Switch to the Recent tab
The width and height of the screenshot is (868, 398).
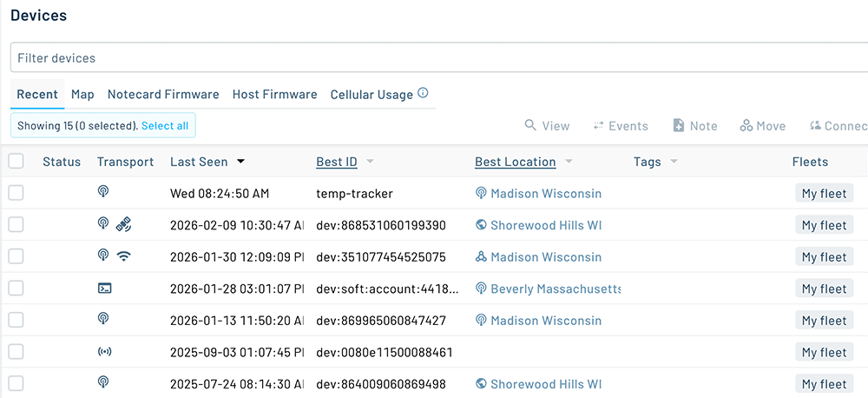(x=37, y=94)
